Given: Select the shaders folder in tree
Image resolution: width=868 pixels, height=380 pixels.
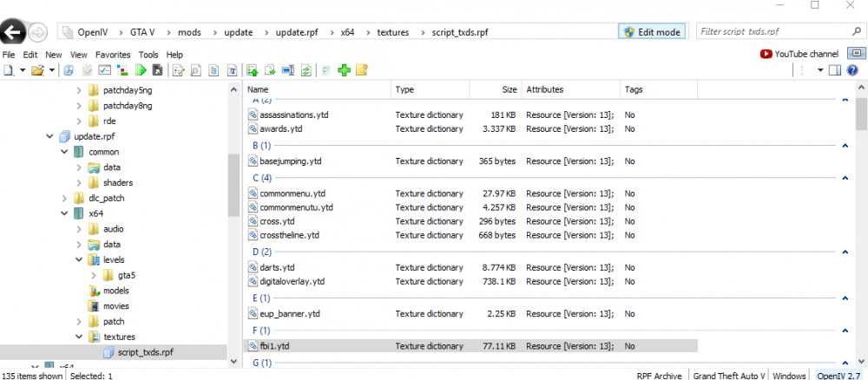Looking at the screenshot, I should pyautogui.click(x=118, y=183).
